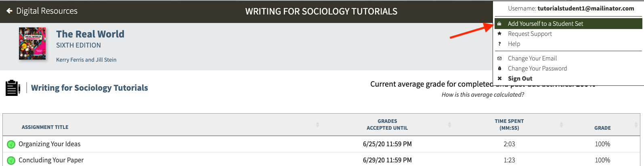Select Sign Out from the account menu

click(520, 79)
